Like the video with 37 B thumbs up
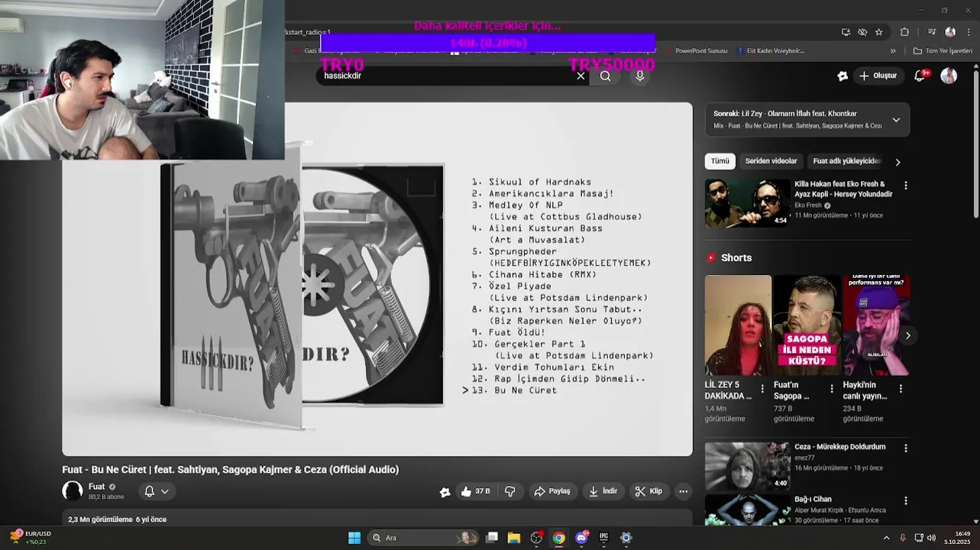The width and height of the screenshot is (980, 550). 475,491
